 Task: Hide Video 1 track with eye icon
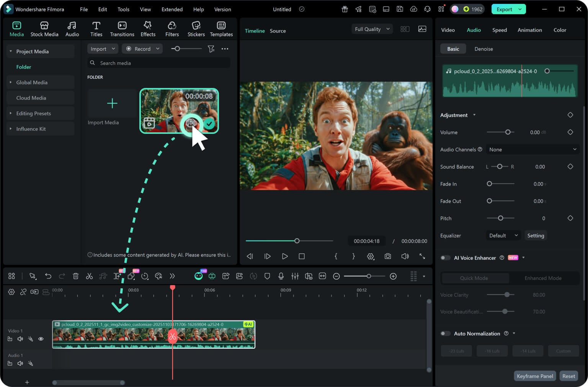pyautogui.click(x=41, y=339)
